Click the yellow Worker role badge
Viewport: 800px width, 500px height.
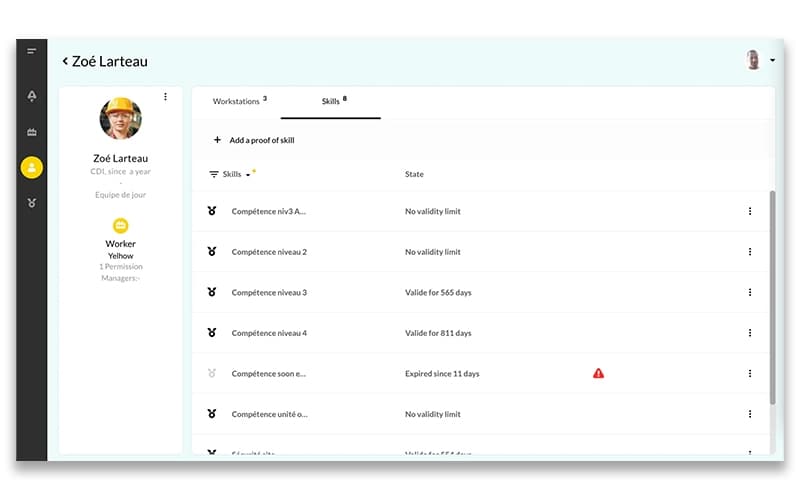120,226
